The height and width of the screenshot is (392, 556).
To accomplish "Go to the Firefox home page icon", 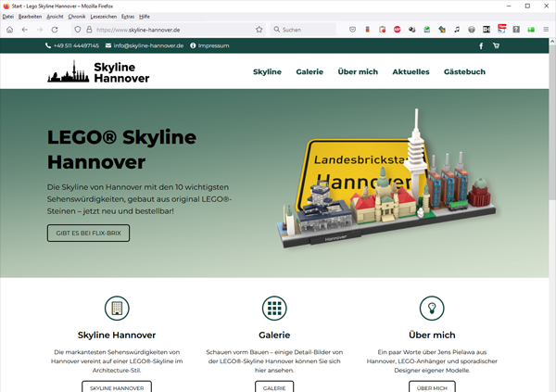I will pyautogui.click(x=9, y=30).
